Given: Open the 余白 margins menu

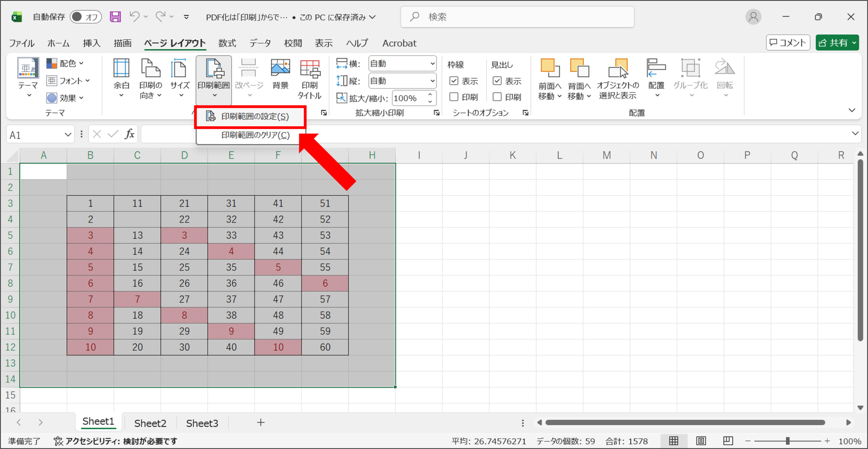Looking at the screenshot, I should [121, 78].
